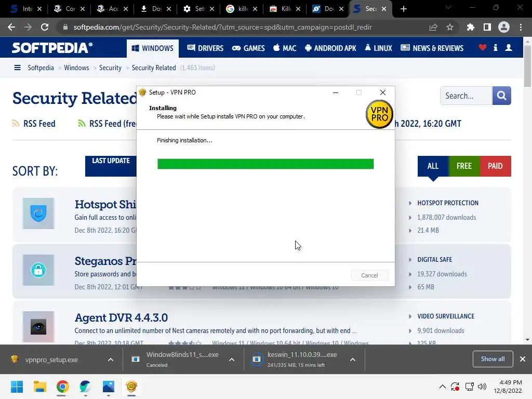
Task: Open the Chrome side panel icon
Action: tap(487, 27)
